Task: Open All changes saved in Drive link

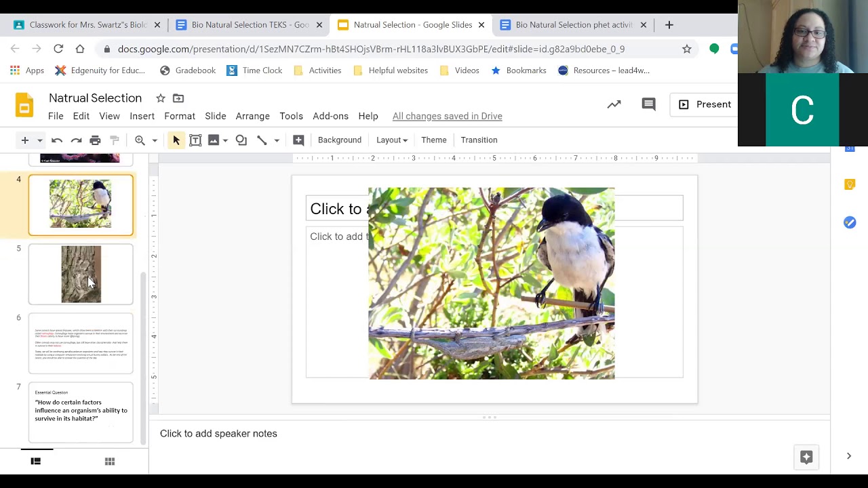Action: (448, 116)
